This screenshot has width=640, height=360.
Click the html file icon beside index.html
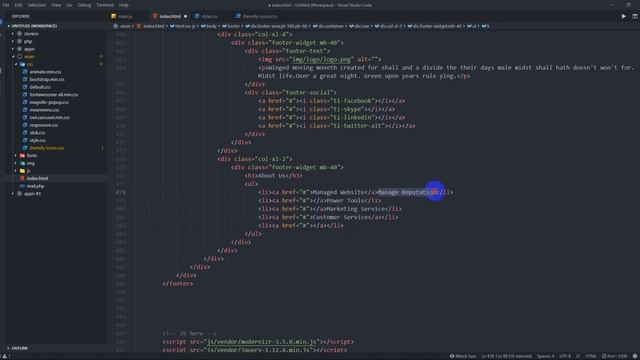[22, 178]
